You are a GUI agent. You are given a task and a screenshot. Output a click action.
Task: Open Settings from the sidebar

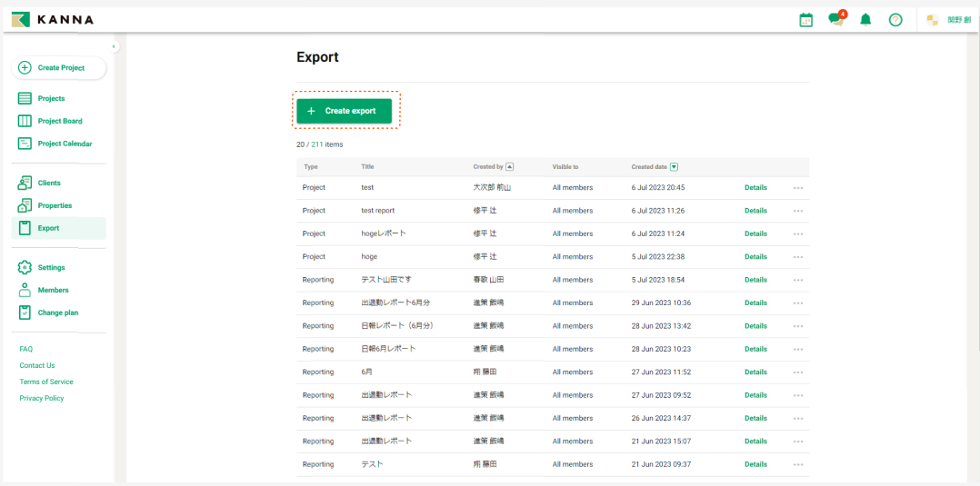click(x=51, y=268)
